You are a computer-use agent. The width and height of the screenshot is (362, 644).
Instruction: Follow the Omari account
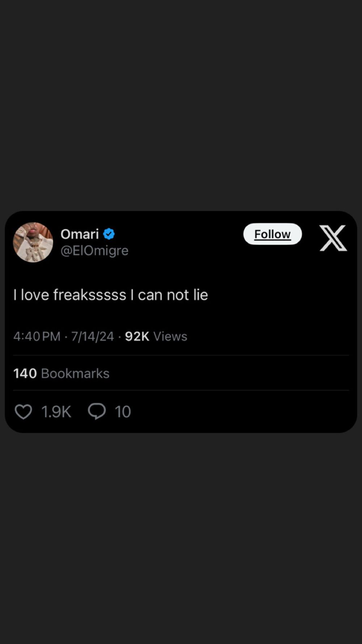pyautogui.click(x=273, y=234)
